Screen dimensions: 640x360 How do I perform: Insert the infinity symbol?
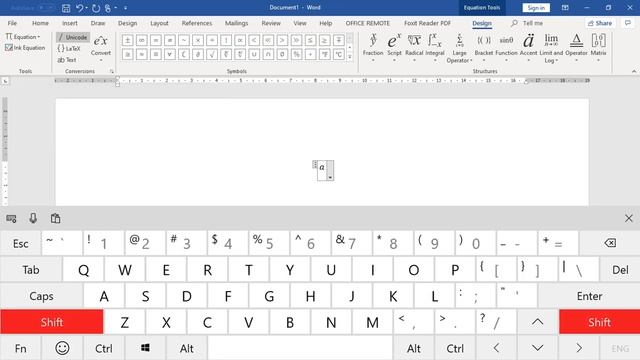tap(142, 40)
